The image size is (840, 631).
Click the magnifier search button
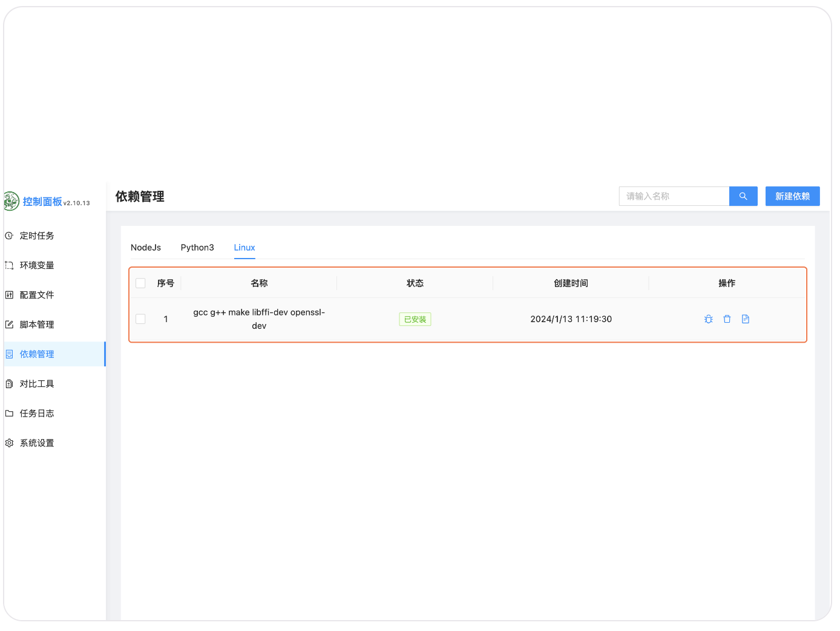point(743,196)
